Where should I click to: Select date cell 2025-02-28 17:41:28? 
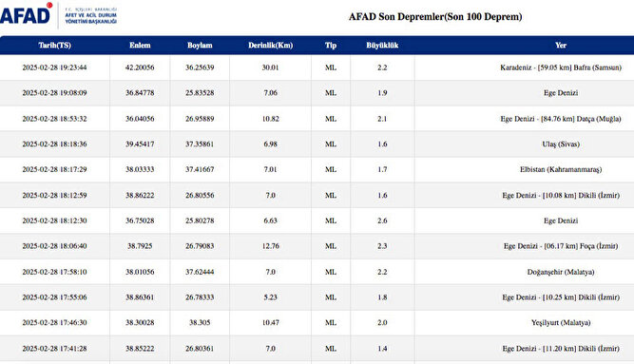click(54, 348)
